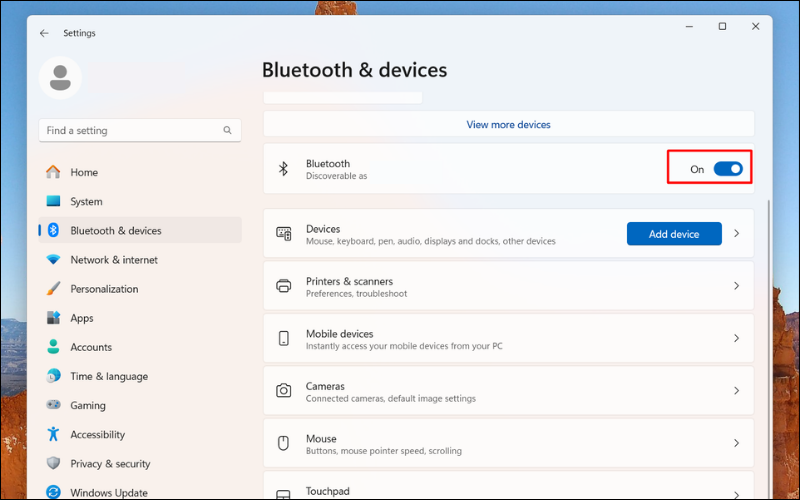Click the Accessibility figure icon
The image size is (800, 500).
coord(53,434)
